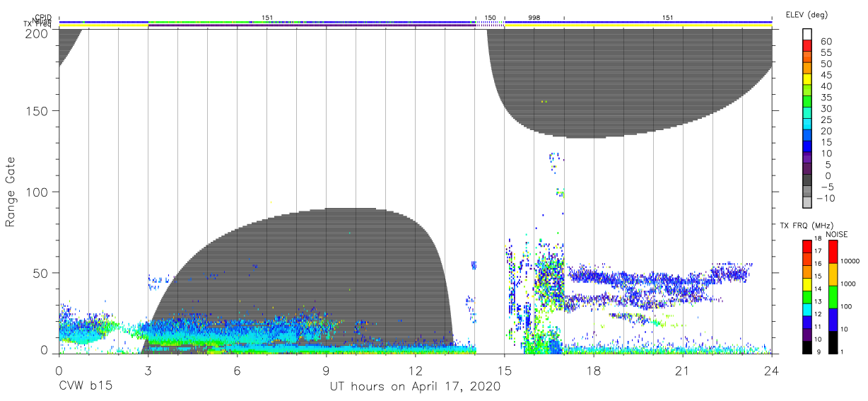
Task: Select the orange 1000–10000 NOISE segment
Action: point(833,274)
